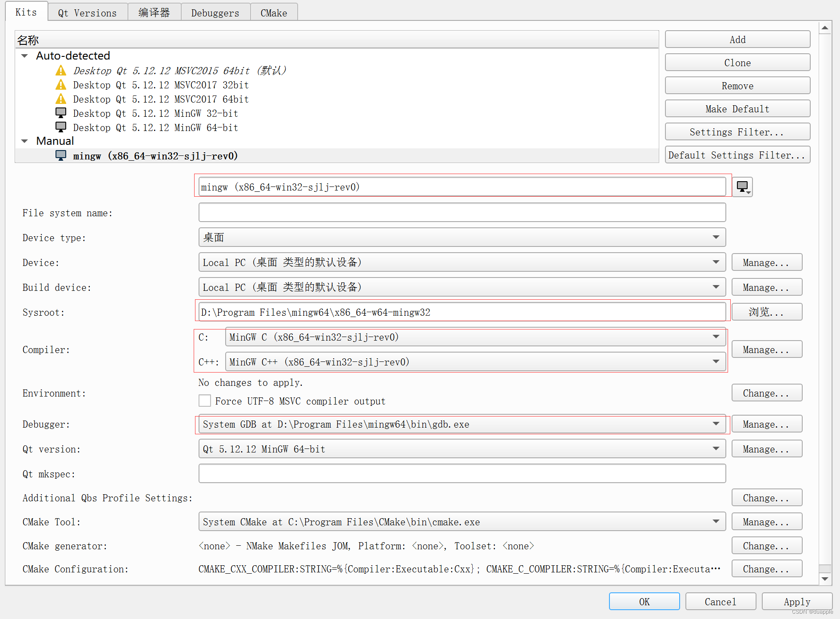Viewport: 840px width, 619px height.
Task: Switch to the Kits tab
Action: coord(26,12)
